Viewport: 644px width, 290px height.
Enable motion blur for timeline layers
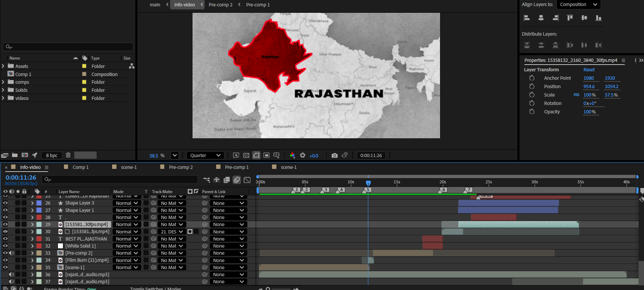point(237,180)
